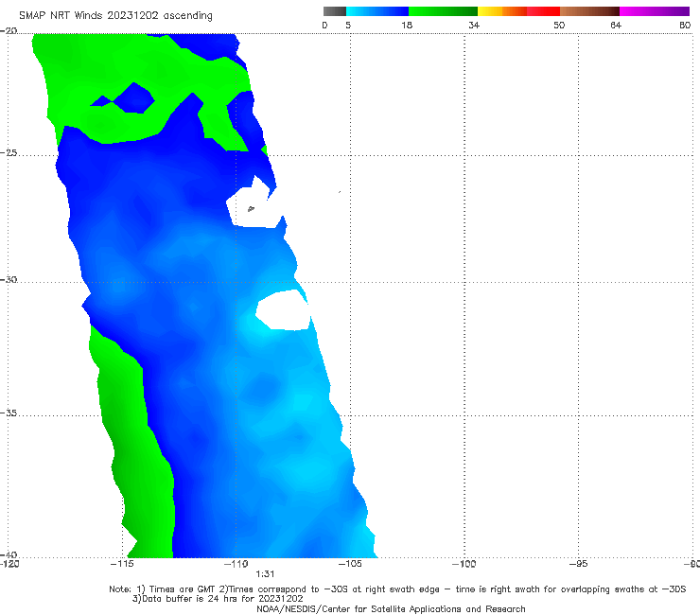Click the white data gap near -31 latitude

285,310
